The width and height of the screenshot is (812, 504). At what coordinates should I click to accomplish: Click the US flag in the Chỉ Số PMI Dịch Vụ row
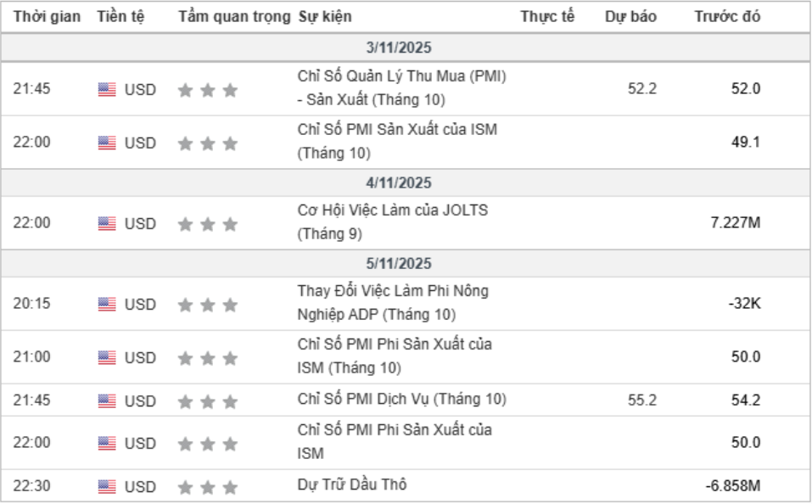click(107, 400)
